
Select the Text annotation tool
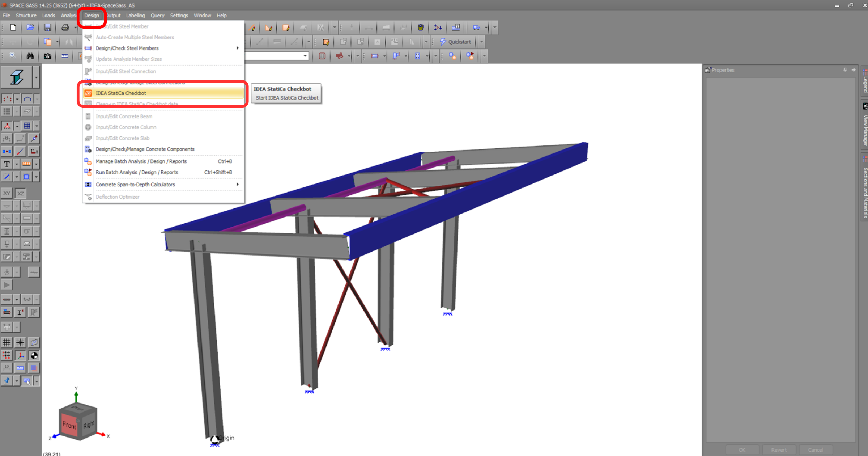point(7,164)
